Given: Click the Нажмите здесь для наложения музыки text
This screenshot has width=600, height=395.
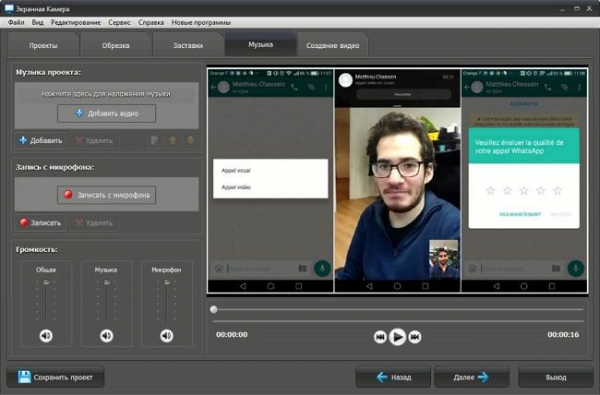Looking at the screenshot, I should click(x=106, y=94).
